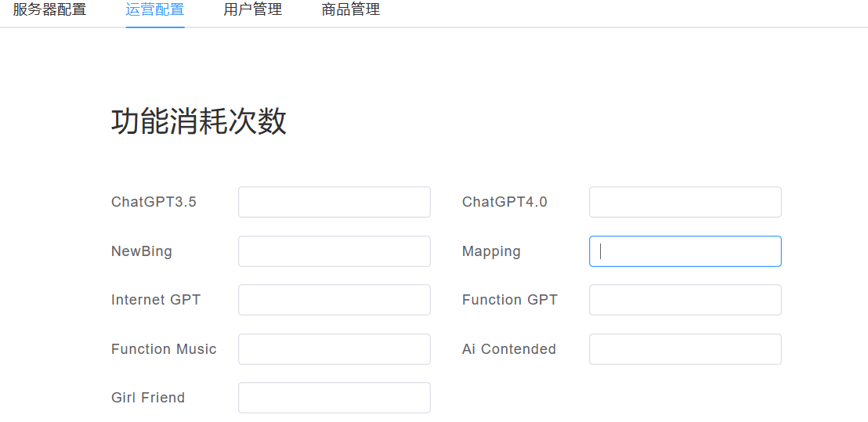868x422 pixels.
Task: Focus the Girl Friend input field
Action: pyautogui.click(x=335, y=398)
